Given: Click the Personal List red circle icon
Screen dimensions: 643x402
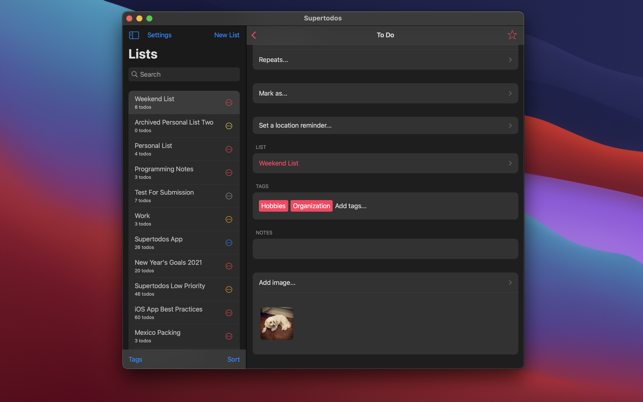Looking at the screenshot, I should (229, 149).
